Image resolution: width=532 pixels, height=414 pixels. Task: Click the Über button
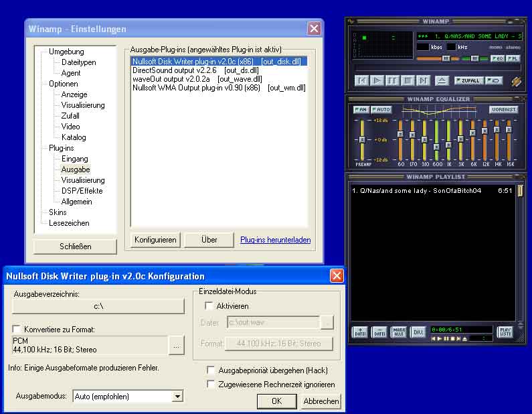pos(209,240)
